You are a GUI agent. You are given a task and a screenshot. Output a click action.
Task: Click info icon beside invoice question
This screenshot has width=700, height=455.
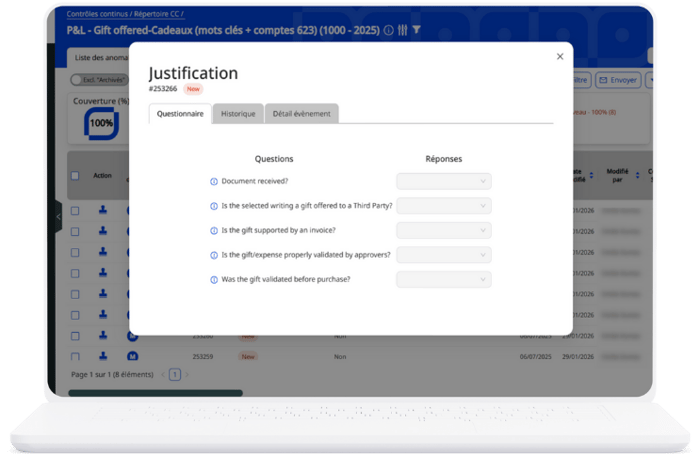pos(214,230)
